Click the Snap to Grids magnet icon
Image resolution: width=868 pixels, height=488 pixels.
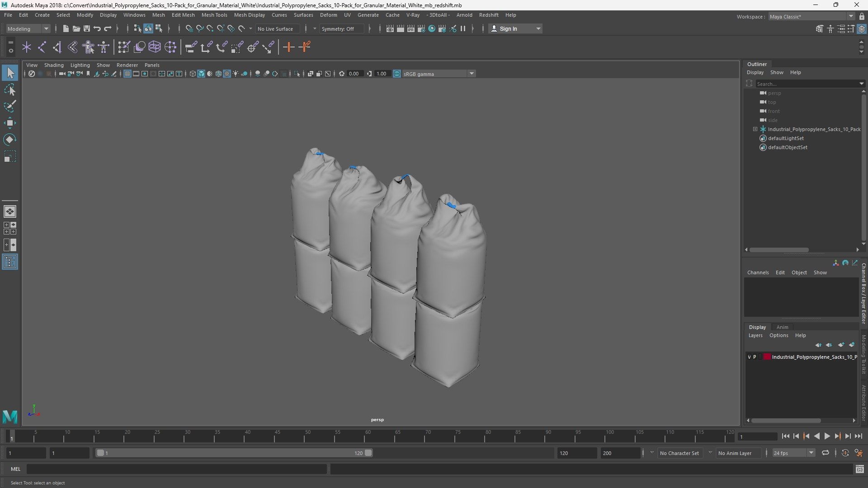pos(189,28)
